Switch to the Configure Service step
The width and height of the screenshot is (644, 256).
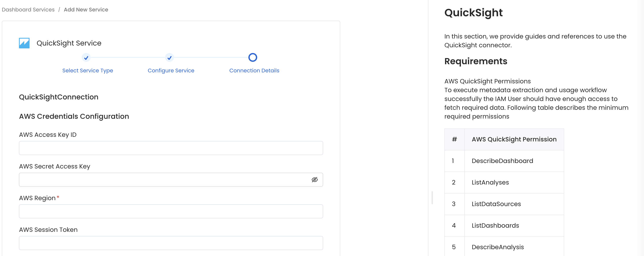[171, 70]
